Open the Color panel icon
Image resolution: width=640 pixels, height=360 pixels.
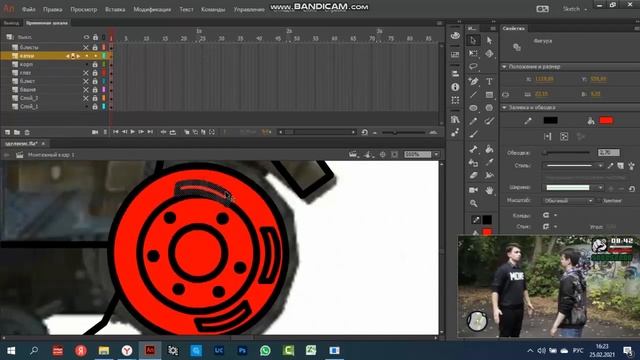[455, 36]
